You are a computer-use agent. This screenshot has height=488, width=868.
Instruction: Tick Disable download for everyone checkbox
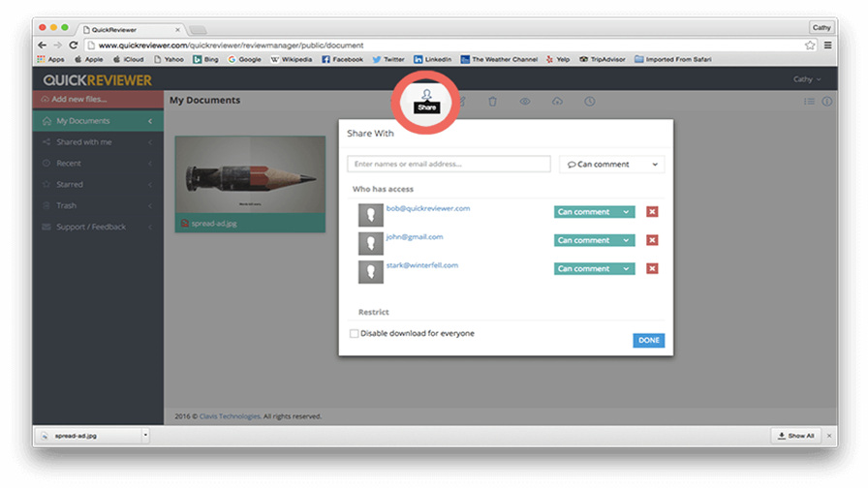pos(354,333)
